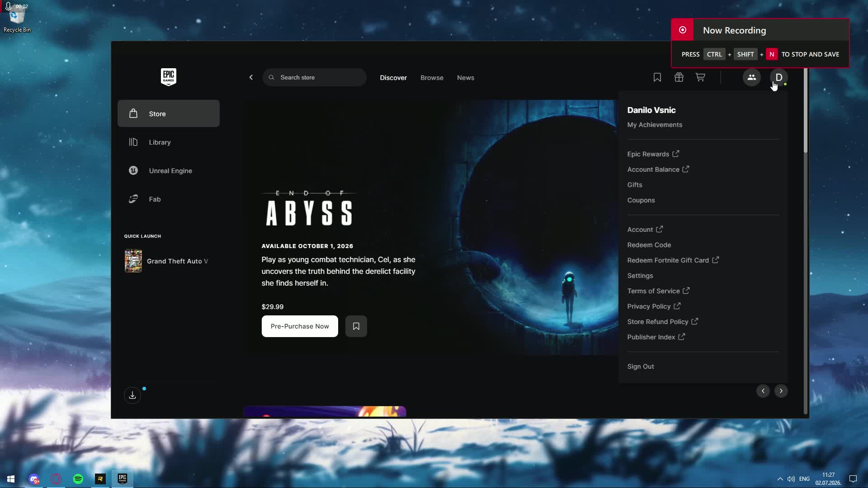Image resolution: width=868 pixels, height=488 pixels.
Task: Go back with the back arrow
Action: point(251,77)
